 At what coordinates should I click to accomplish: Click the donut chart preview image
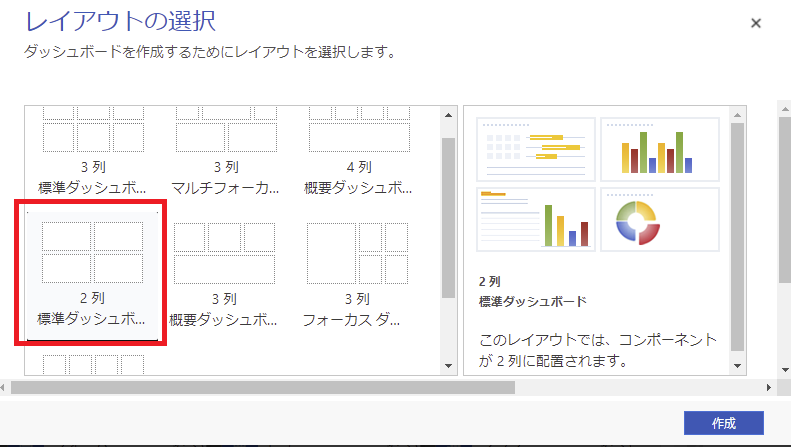click(660, 219)
